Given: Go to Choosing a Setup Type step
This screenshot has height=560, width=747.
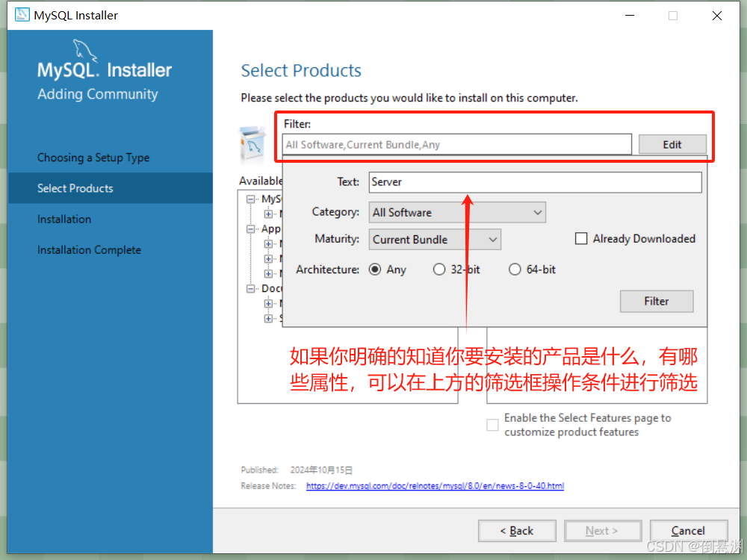Looking at the screenshot, I should coord(93,158).
